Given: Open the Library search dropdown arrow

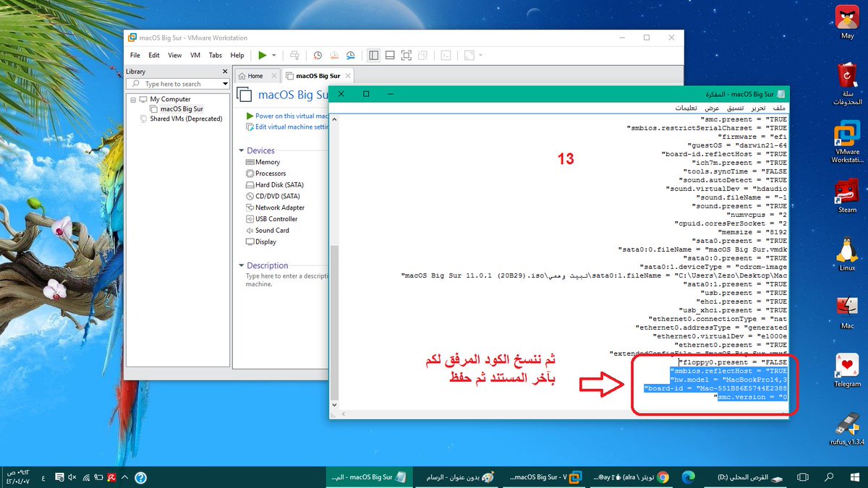Looking at the screenshot, I should click(x=225, y=84).
